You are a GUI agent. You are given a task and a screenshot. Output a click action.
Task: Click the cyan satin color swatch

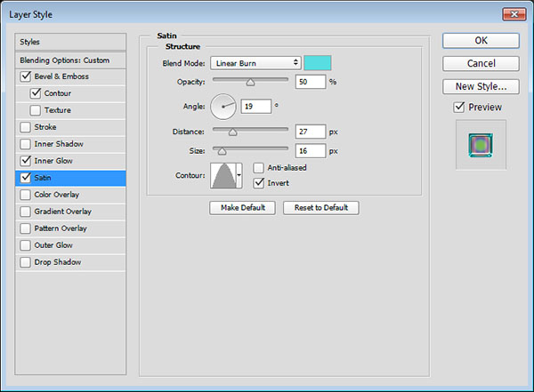[318, 63]
